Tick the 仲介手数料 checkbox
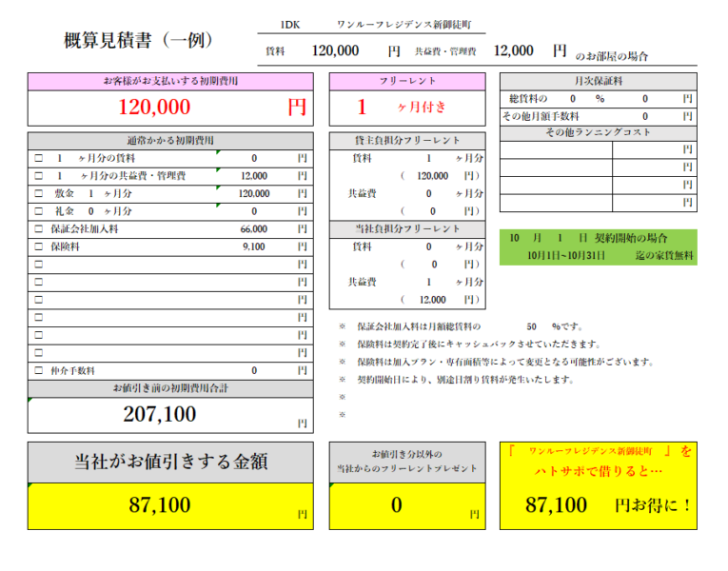Screen dimensions: 728x571 click(x=39, y=371)
